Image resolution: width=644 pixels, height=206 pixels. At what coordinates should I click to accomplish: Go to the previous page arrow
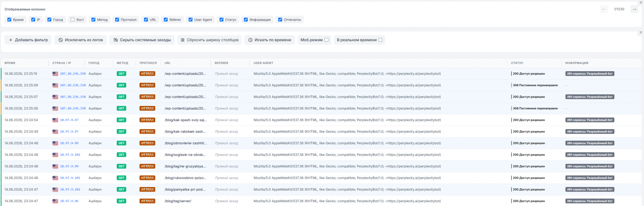pos(604,9)
